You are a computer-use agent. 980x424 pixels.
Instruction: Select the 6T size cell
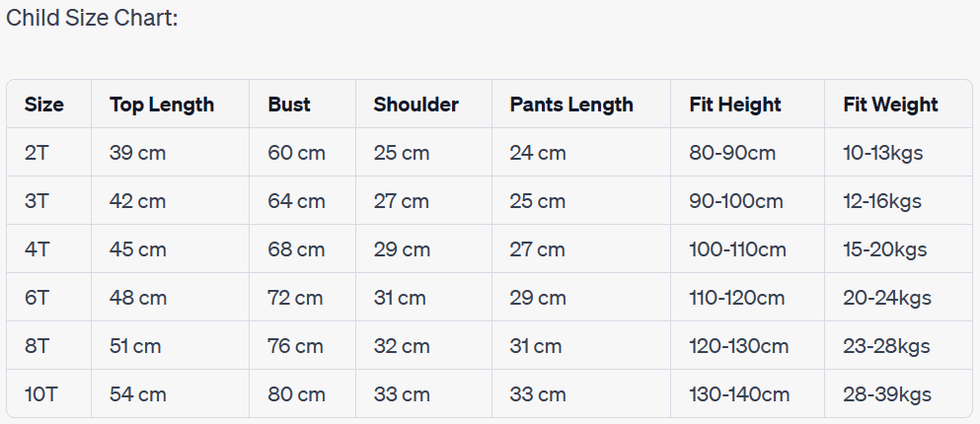click(37, 298)
